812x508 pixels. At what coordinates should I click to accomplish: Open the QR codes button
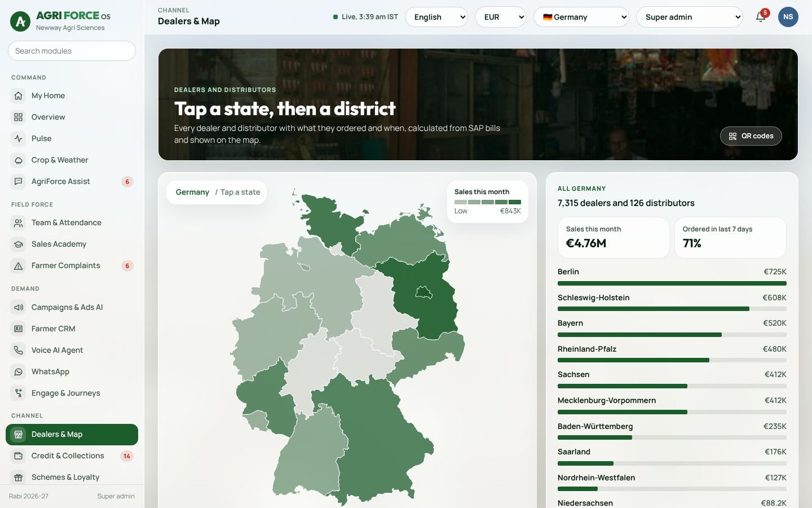click(x=751, y=136)
